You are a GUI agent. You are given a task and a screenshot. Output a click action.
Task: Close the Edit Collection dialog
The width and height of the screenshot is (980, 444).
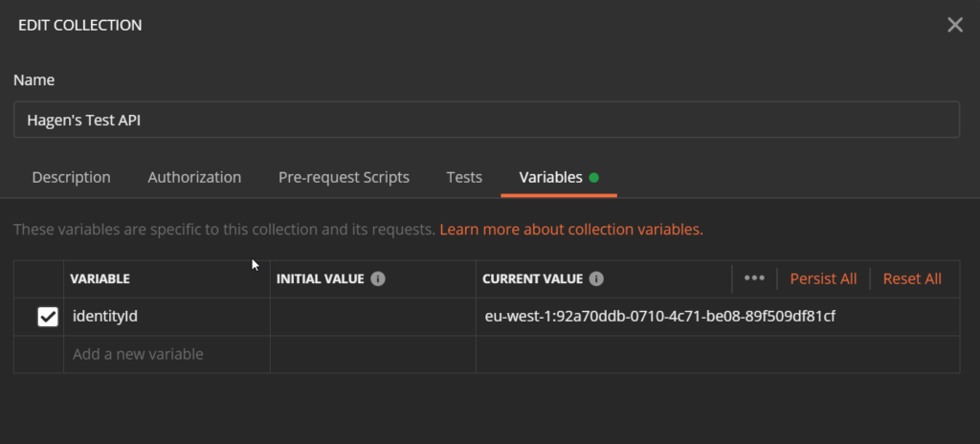(954, 25)
